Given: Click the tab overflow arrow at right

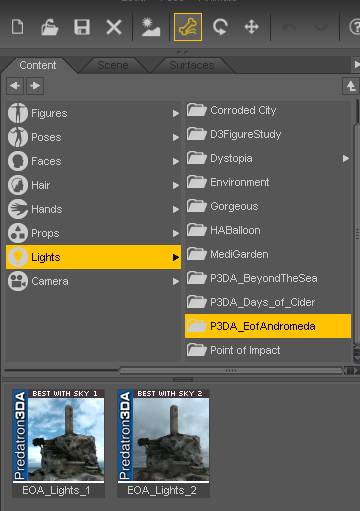Looking at the screenshot, I should [x=356, y=64].
